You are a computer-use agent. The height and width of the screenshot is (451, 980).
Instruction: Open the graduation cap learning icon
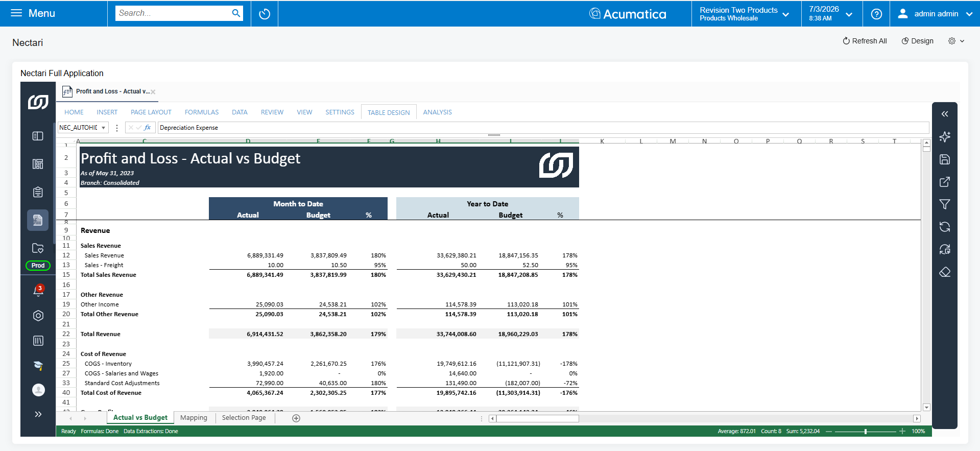38,365
